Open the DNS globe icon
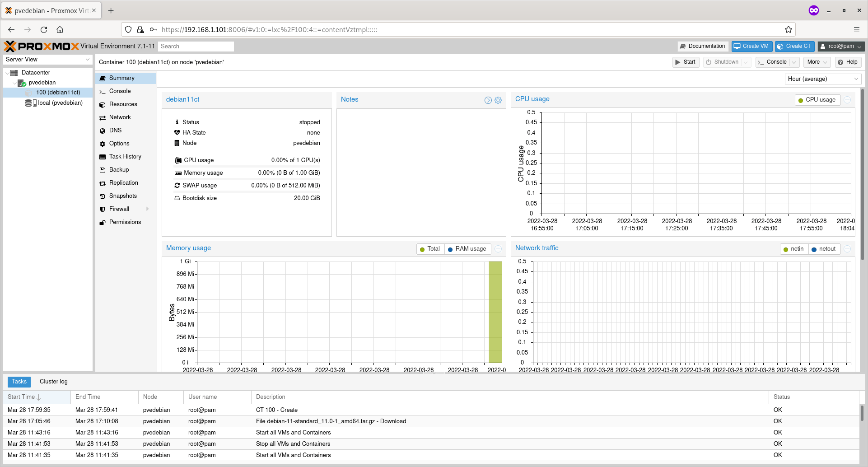Screen dimensions: 868x467 tap(103, 131)
